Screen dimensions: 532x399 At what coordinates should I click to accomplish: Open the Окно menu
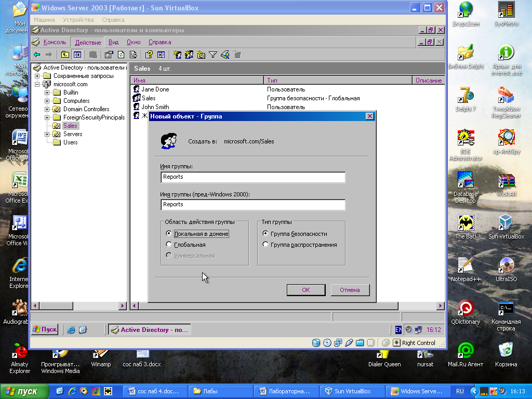134,42
